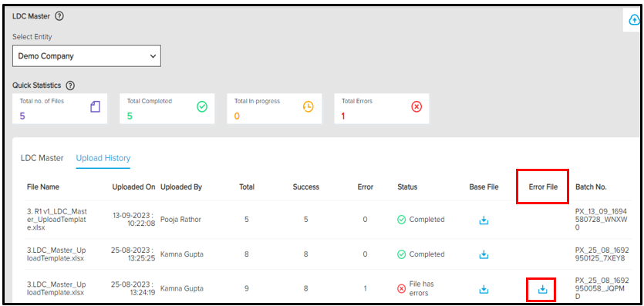Click the error count 1 in the last row
This screenshot has height=306, width=644.
click(x=365, y=289)
